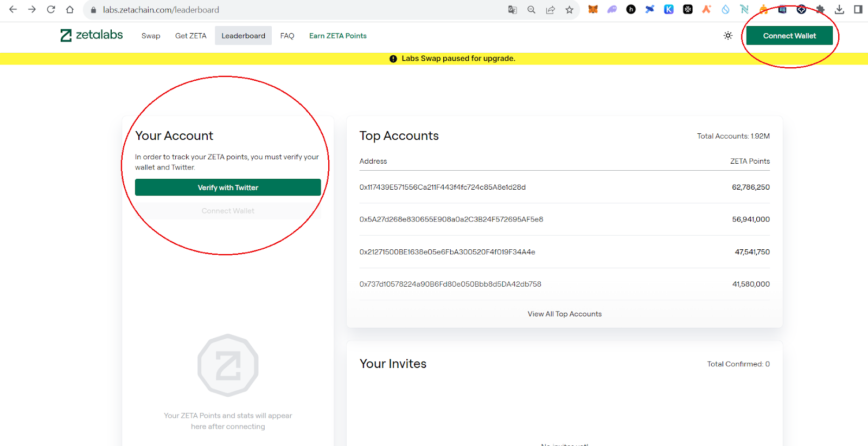Viewport: 868px width, 446px height.
Task: Toggle the browser side panel
Action: pyautogui.click(x=858, y=9)
